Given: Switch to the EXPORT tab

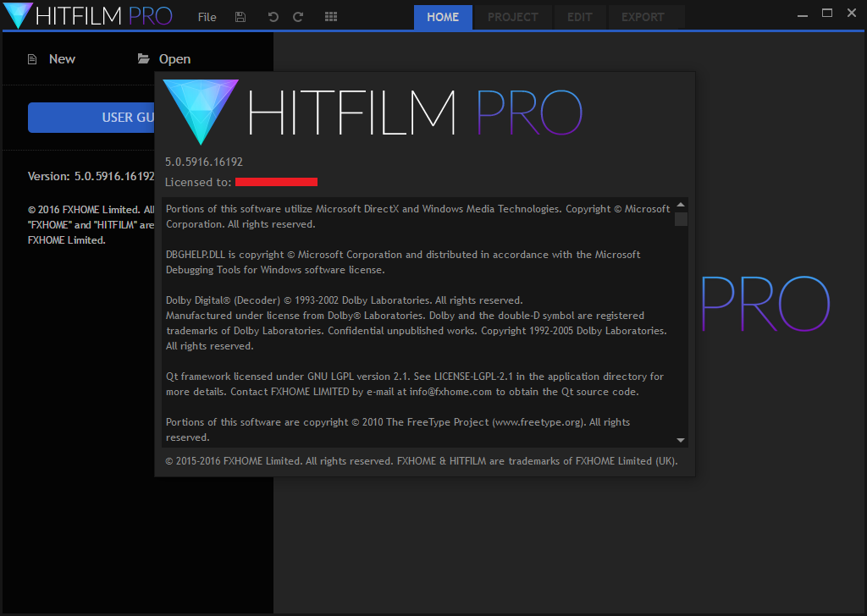Looking at the screenshot, I should (x=643, y=17).
